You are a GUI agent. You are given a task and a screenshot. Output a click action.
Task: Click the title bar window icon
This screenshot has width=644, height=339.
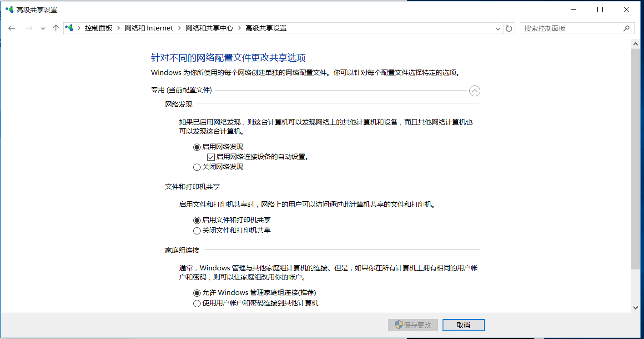point(9,10)
